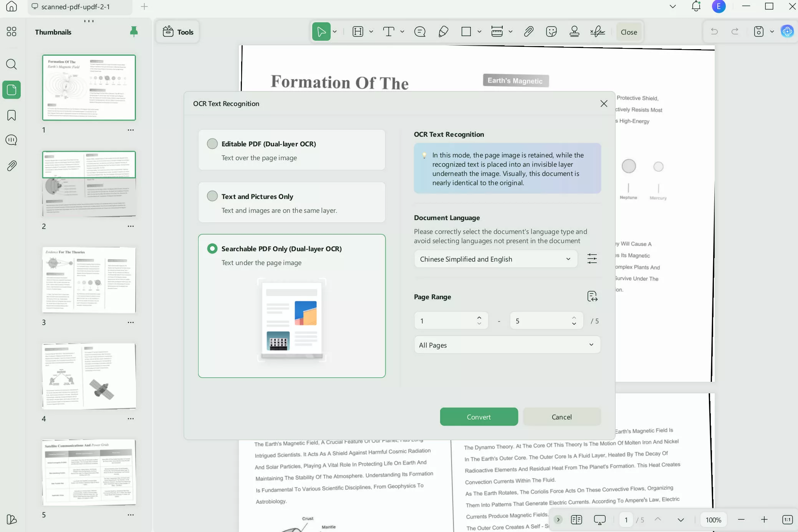The width and height of the screenshot is (798, 532).
Task: Select the Signature tool
Action: [x=596, y=31]
